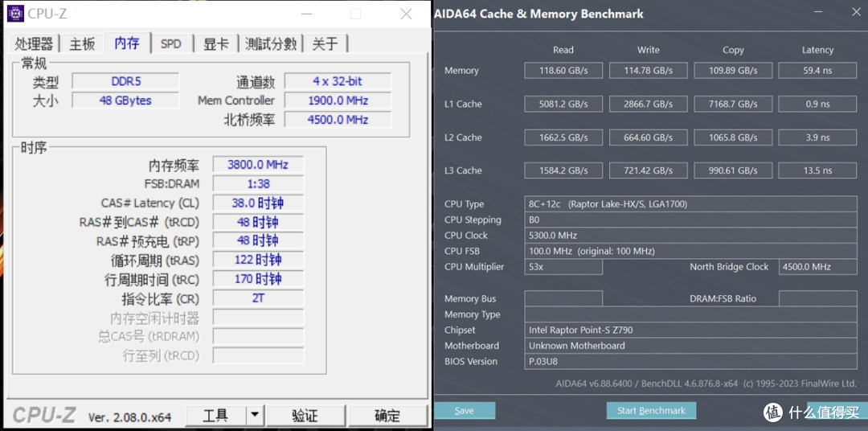Click L3 Cache Write 721.42 GB/s cell
The height and width of the screenshot is (431, 868).
click(649, 170)
